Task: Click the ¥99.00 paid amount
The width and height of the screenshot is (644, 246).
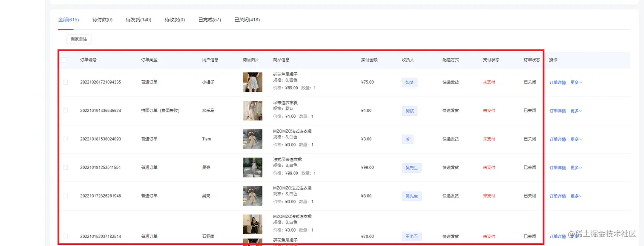Action: tap(368, 168)
